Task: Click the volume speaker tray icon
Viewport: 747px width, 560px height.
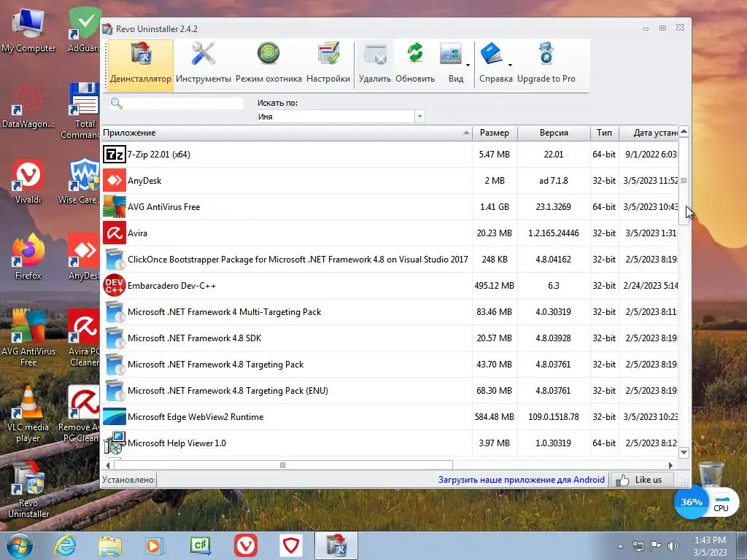Action: click(673, 546)
